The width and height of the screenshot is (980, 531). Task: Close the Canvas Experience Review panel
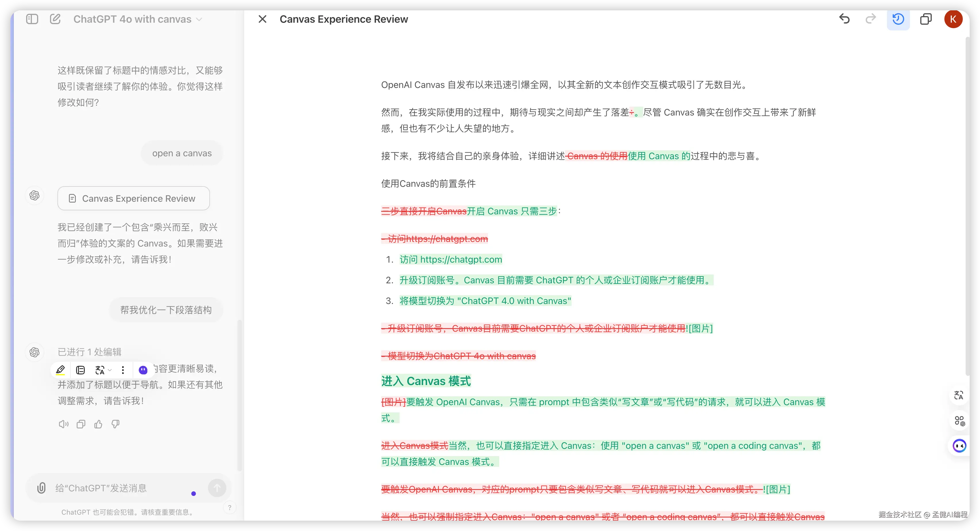(x=263, y=19)
